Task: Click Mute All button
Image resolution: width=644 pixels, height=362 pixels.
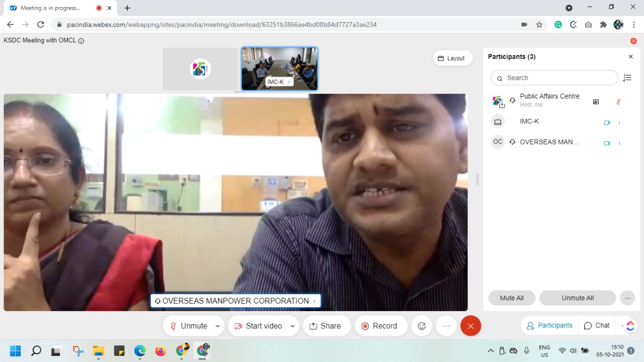Action: coord(512,298)
